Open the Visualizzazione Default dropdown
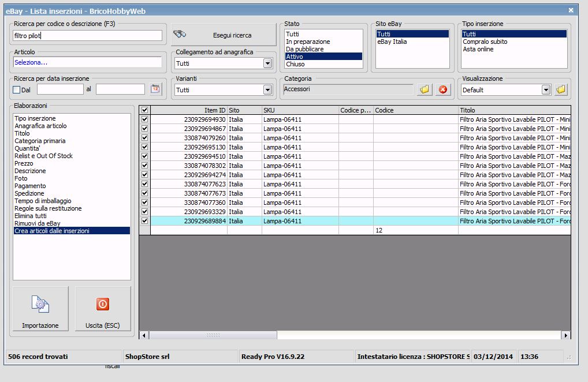 point(546,89)
